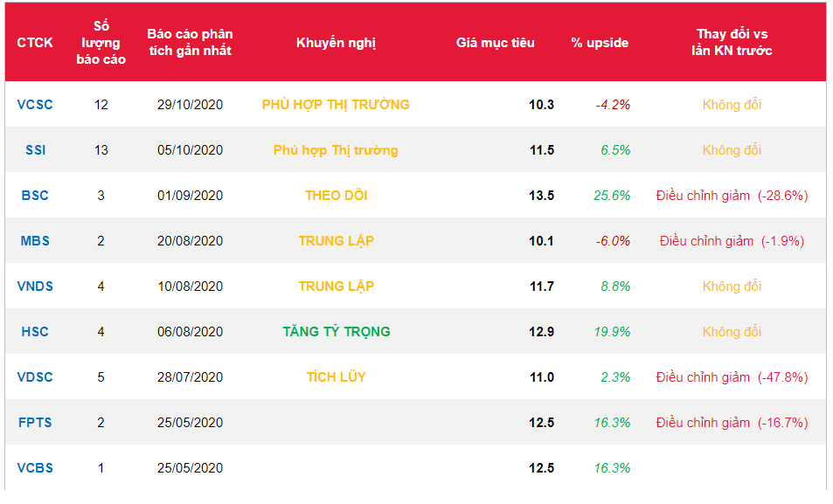Open the VCSC broker link
The width and height of the screenshot is (833, 504).
tap(35, 105)
